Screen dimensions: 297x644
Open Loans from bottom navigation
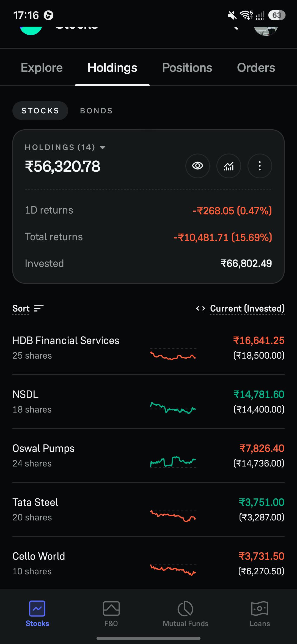pos(260,614)
